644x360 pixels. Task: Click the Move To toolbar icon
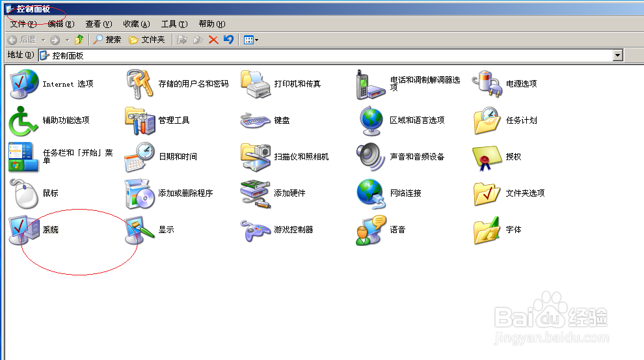pyautogui.click(x=182, y=40)
